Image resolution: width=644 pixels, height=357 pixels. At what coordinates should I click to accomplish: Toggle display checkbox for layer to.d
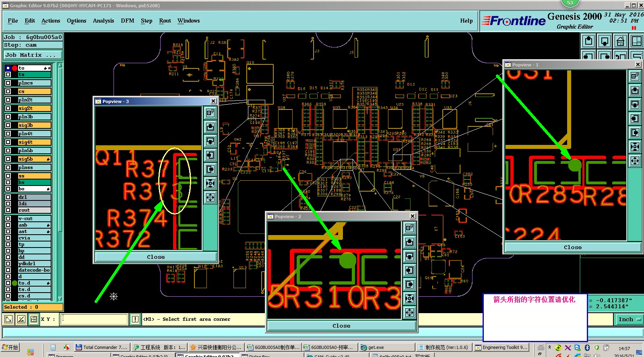tap(8, 283)
